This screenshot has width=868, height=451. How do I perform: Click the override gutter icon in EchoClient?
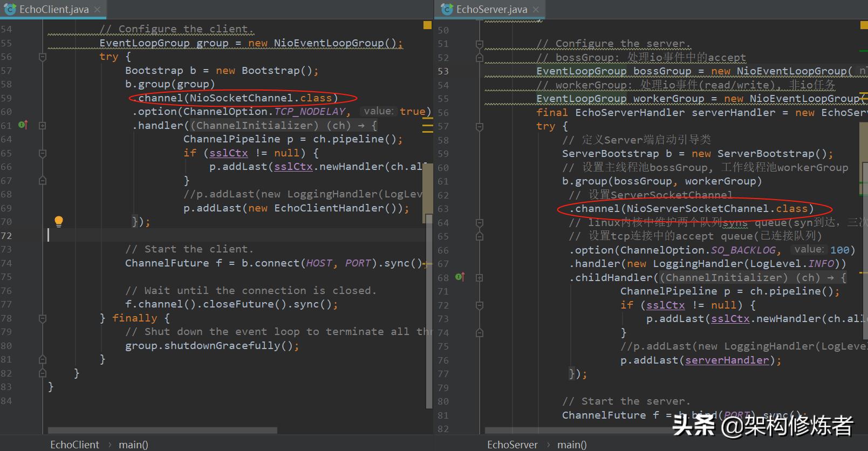tap(23, 125)
